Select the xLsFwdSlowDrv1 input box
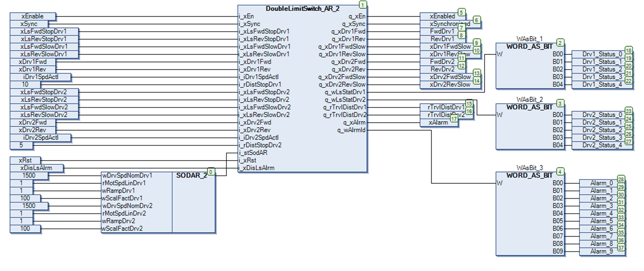This screenshot has height=271, width=644. [x=44, y=47]
